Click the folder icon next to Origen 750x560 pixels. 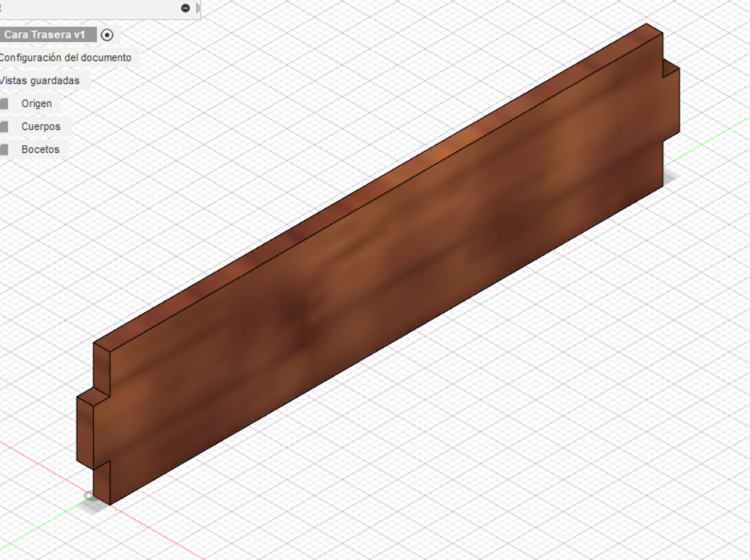5,103
